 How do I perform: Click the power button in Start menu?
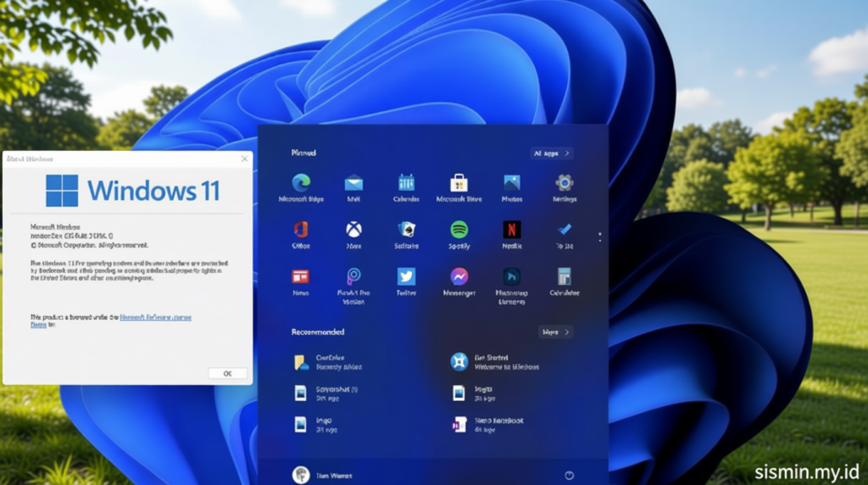tap(570, 476)
